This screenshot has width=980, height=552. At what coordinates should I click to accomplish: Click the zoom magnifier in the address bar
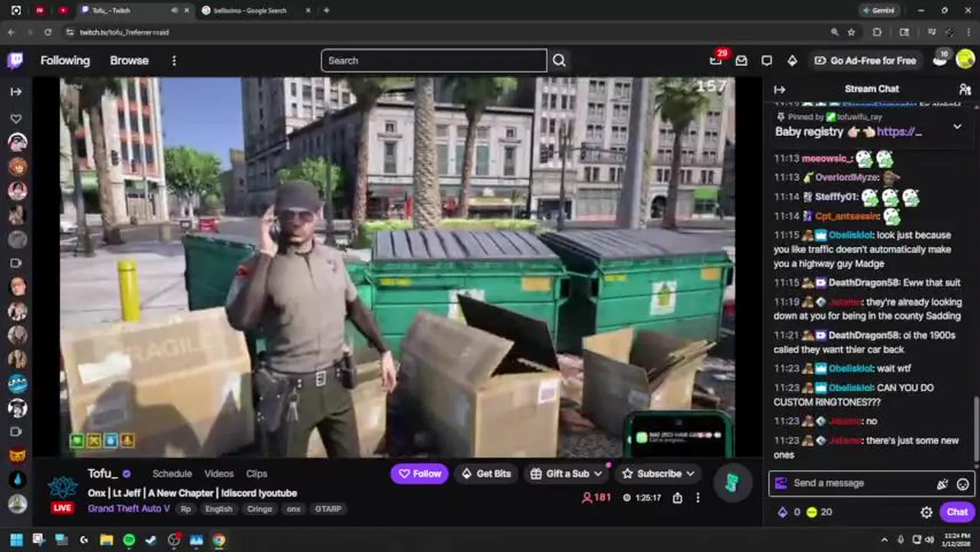(x=834, y=32)
